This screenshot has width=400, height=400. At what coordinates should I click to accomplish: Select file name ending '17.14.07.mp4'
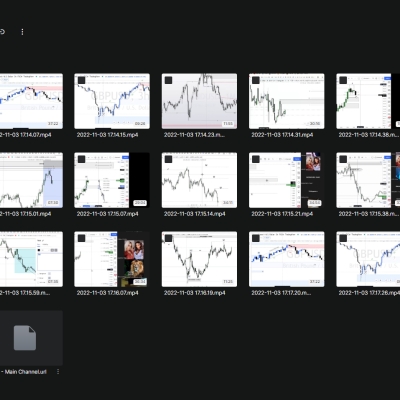[26, 135]
